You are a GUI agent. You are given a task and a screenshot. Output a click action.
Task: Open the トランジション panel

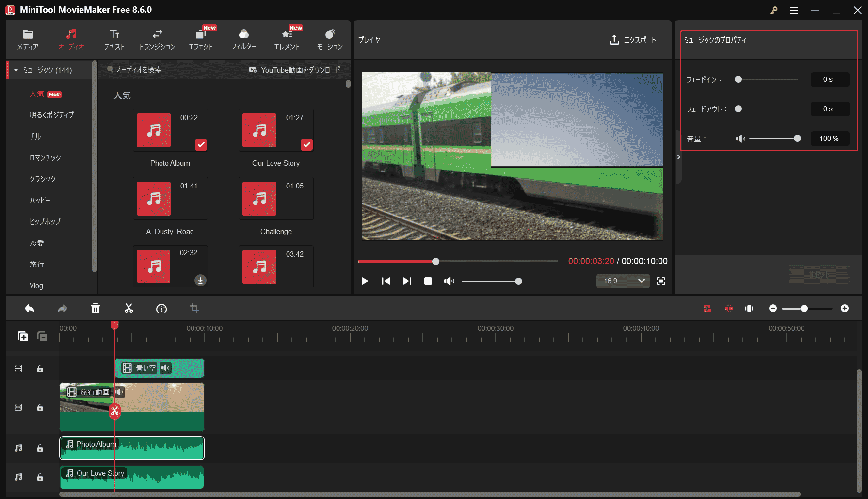coord(157,39)
